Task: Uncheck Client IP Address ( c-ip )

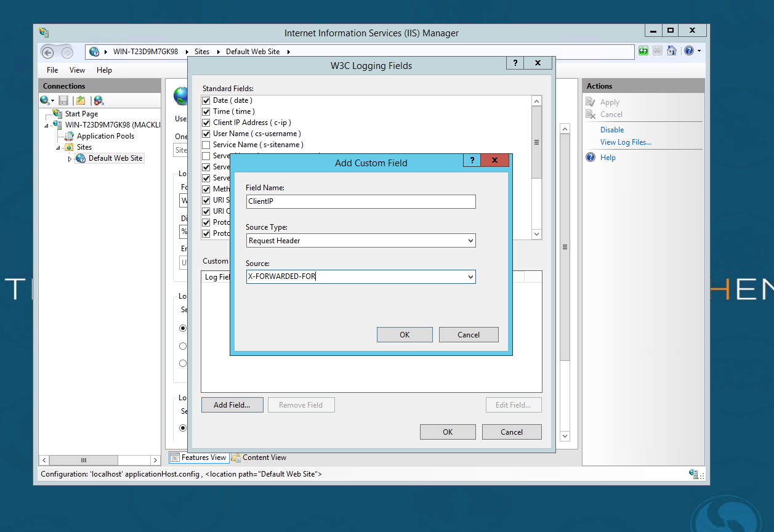Action: click(206, 123)
